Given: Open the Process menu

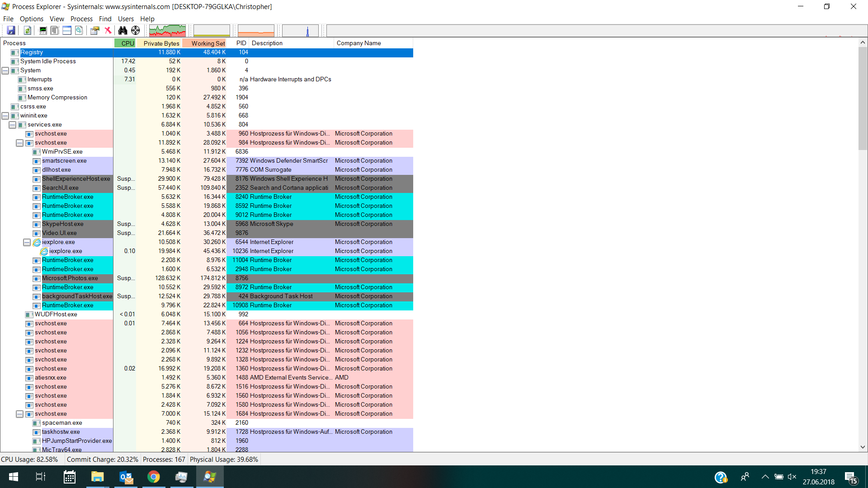Looking at the screenshot, I should pyautogui.click(x=81, y=19).
